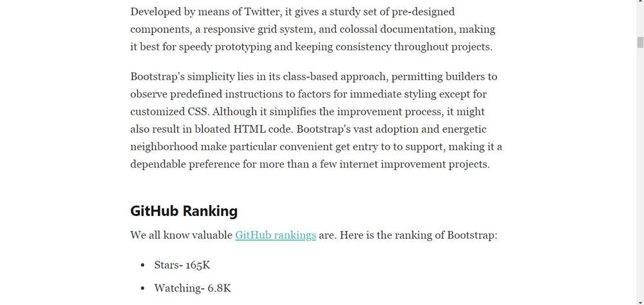Click the bullet before Watching- 6.8K
This screenshot has width=644, height=305.
142,289
